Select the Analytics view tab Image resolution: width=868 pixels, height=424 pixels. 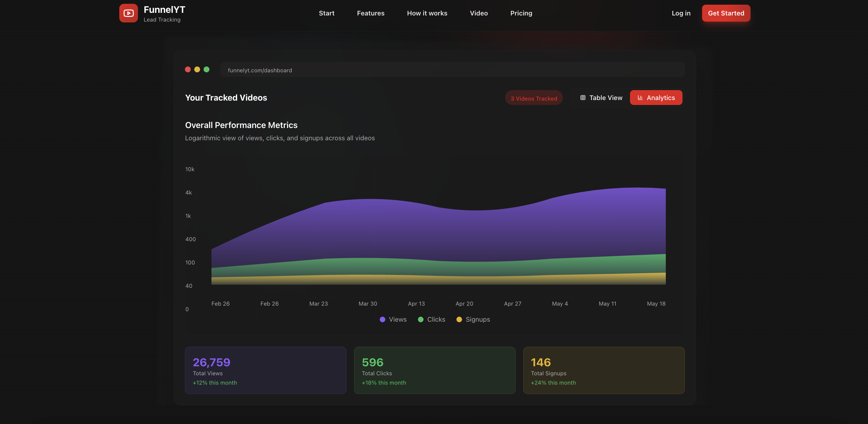[x=656, y=98]
